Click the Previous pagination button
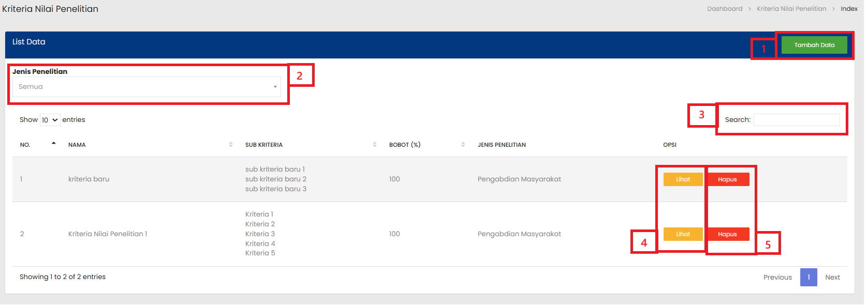Image resolution: width=868 pixels, height=307 pixels. tap(777, 278)
